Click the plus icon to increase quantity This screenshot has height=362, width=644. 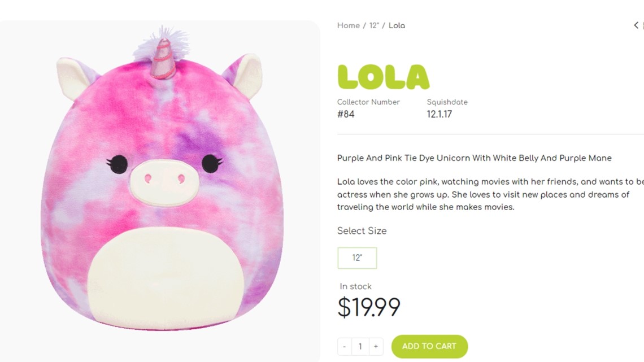click(x=375, y=346)
